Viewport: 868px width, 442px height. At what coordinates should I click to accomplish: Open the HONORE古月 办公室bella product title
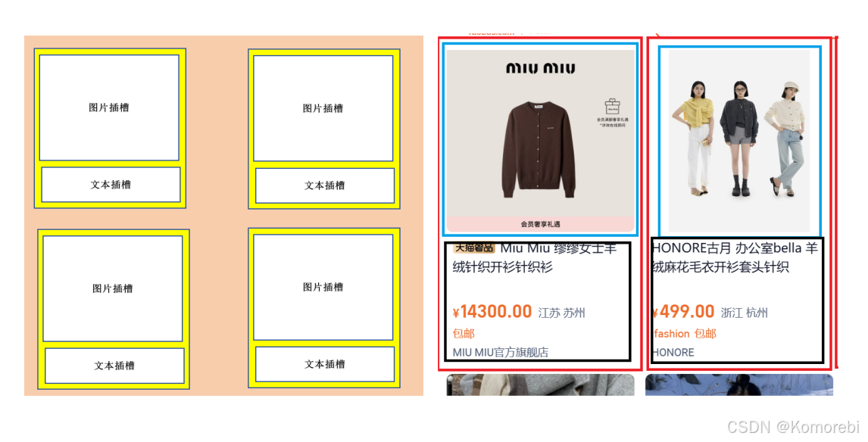click(735, 258)
